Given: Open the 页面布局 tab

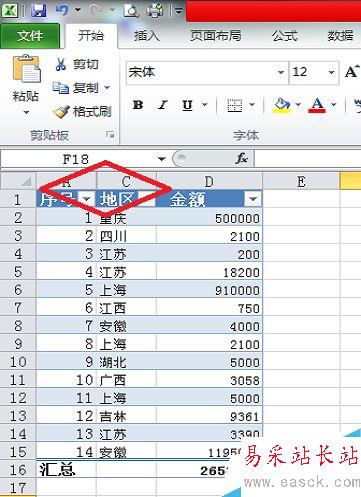Looking at the screenshot, I should point(216,36).
